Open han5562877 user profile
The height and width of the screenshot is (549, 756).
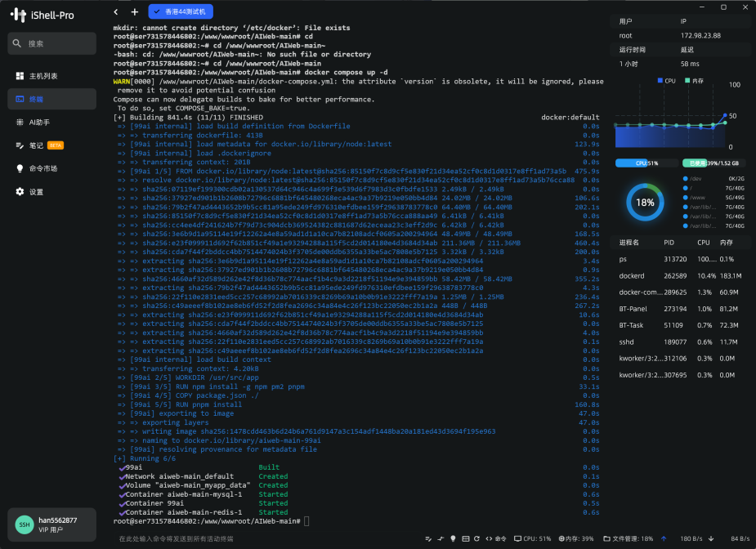[52, 524]
